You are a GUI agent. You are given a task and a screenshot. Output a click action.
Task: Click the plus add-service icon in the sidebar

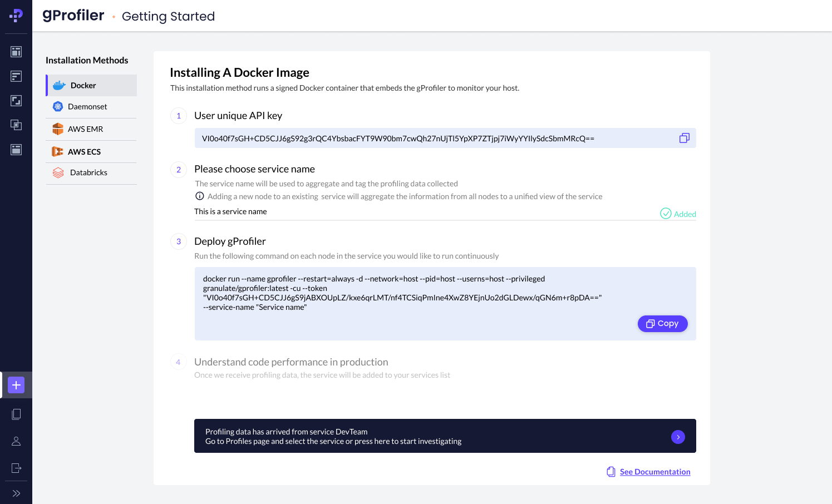tap(16, 385)
